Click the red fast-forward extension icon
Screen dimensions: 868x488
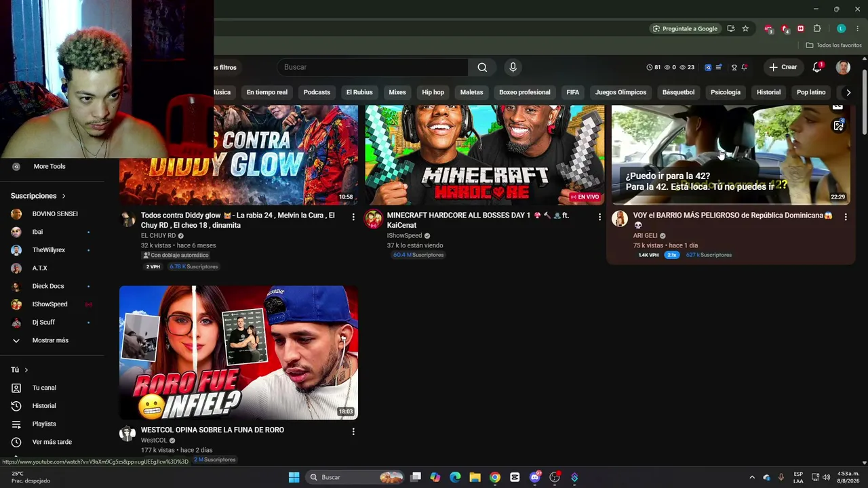coord(801,28)
